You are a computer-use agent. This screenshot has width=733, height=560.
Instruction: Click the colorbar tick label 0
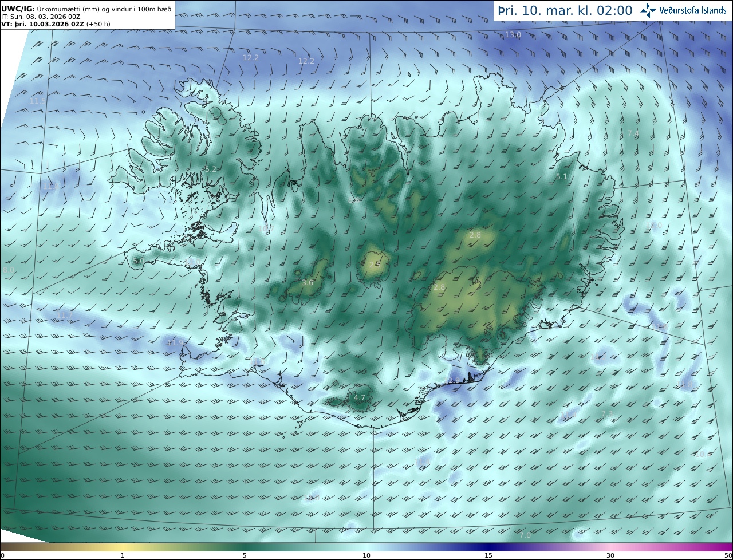2,555
